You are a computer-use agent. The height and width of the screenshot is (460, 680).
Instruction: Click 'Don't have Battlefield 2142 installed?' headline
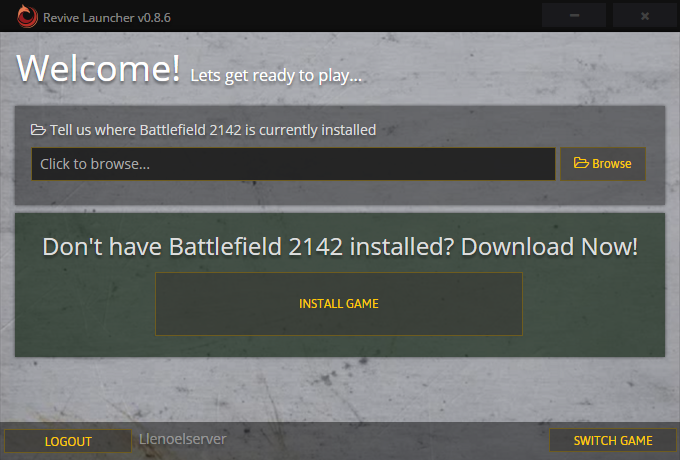(340, 247)
